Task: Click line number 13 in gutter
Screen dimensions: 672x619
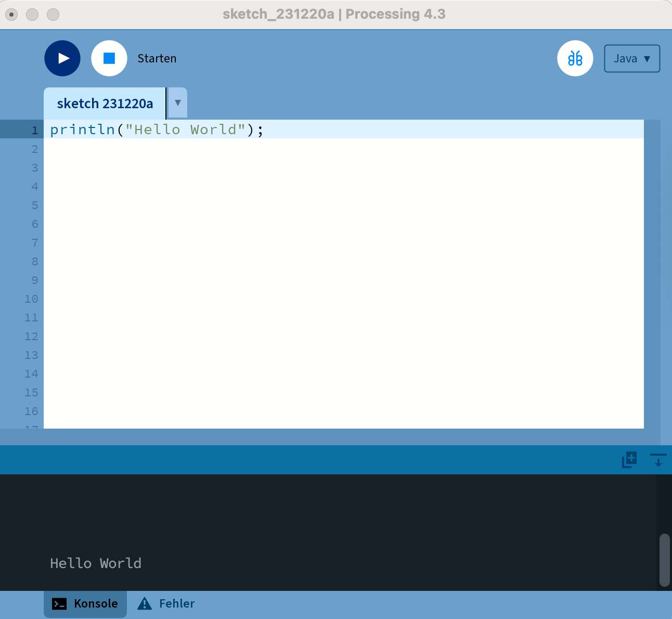Action: click(x=31, y=355)
